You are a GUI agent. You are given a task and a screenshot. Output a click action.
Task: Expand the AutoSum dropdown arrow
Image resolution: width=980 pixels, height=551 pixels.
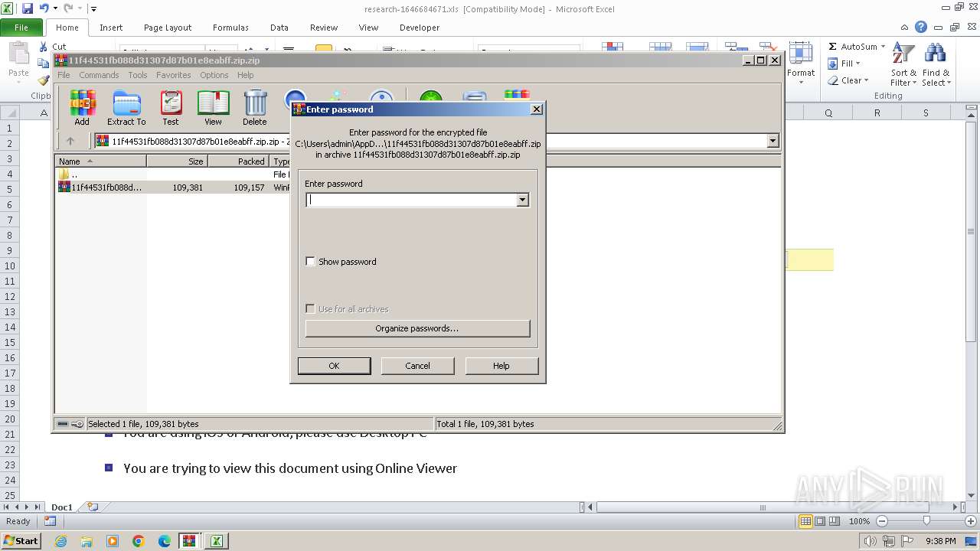coord(883,47)
